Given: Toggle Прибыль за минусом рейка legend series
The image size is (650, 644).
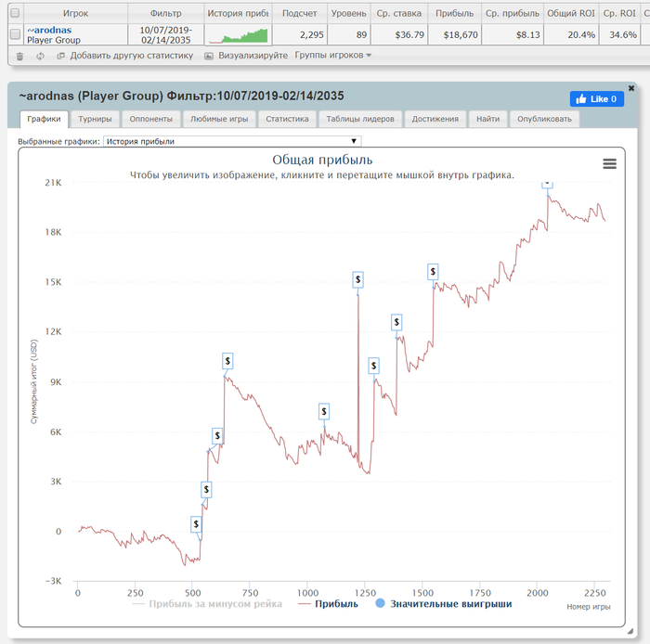Looking at the screenshot, I should pos(207,604).
